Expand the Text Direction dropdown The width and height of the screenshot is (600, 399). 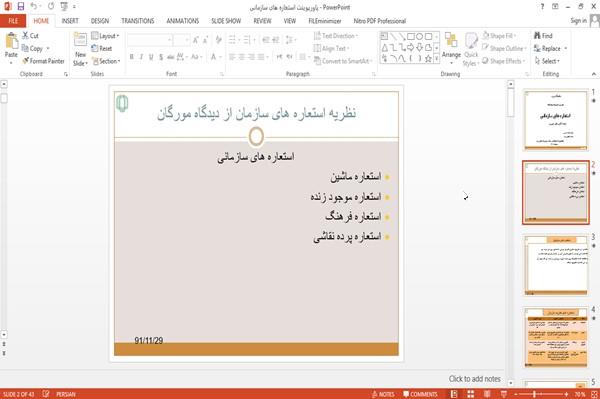coord(336,36)
